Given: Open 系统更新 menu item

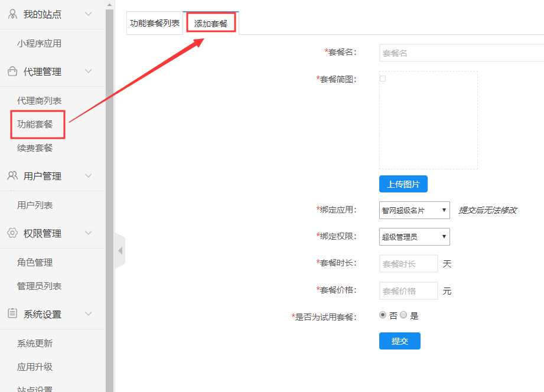Looking at the screenshot, I should (35, 343).
